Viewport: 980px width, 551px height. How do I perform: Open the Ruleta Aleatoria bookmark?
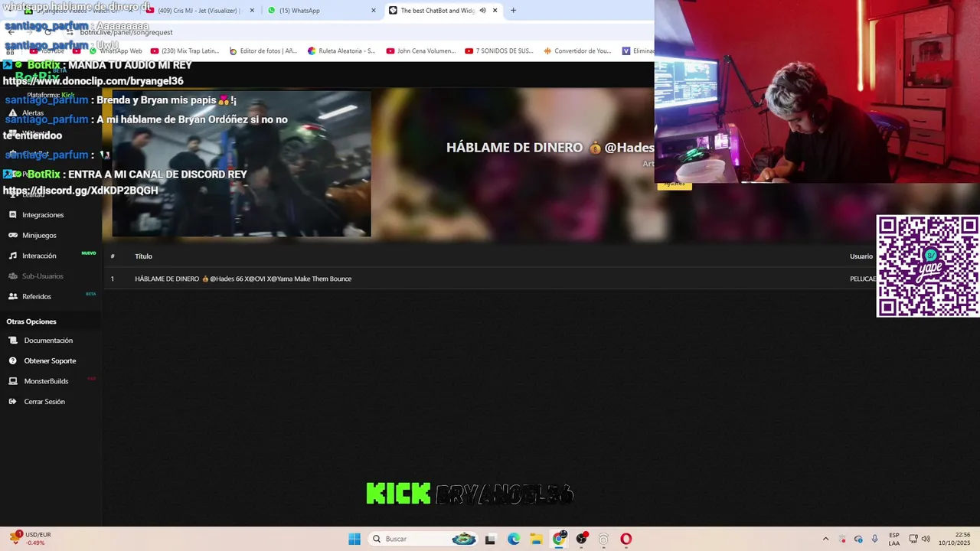(341, 51)
